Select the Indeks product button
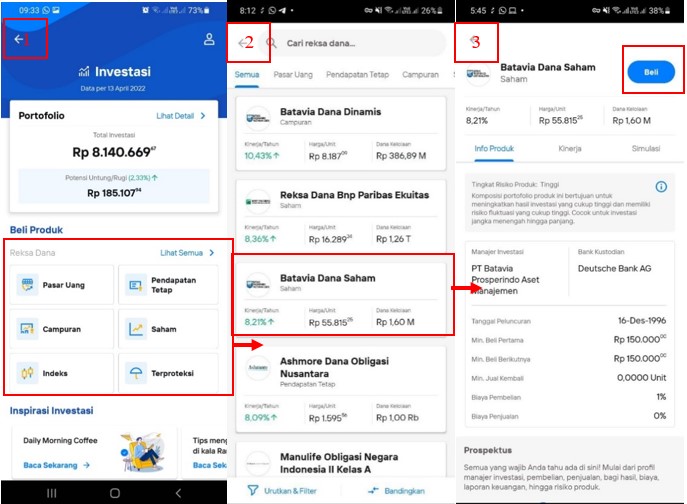The image size is (687, 504). point(62,373)
